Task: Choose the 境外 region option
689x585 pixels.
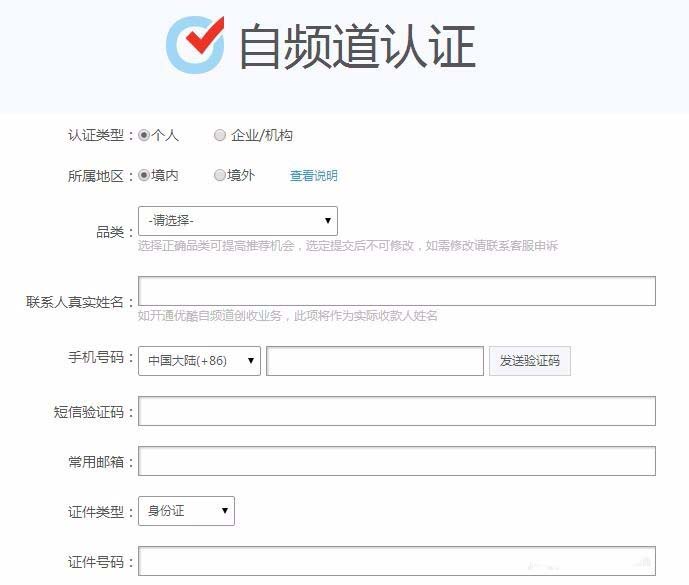Action: (x=220, y=176)
